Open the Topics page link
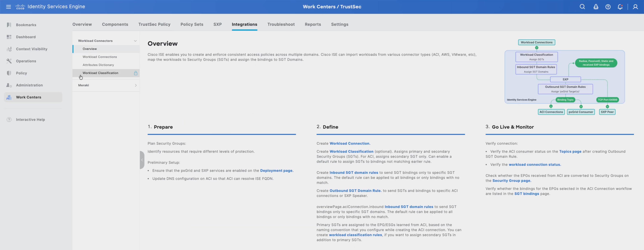644x250 pixels. (570, 151)
